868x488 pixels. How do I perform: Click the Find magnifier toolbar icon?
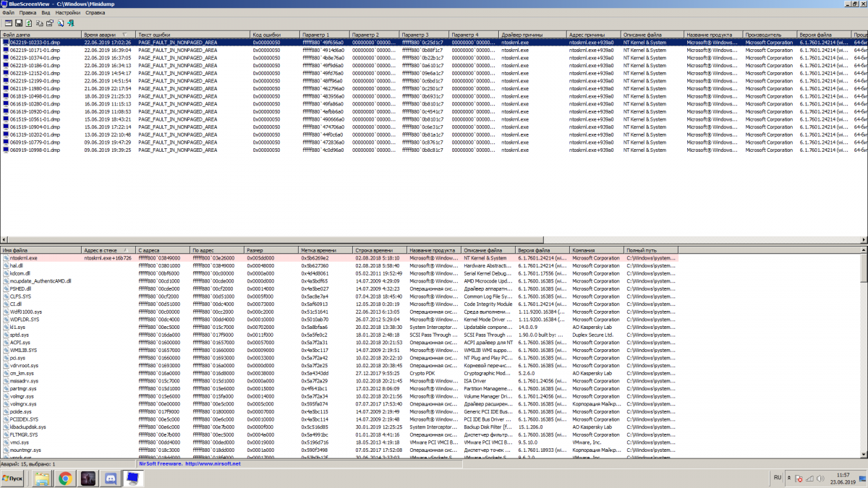pos(60,24)
